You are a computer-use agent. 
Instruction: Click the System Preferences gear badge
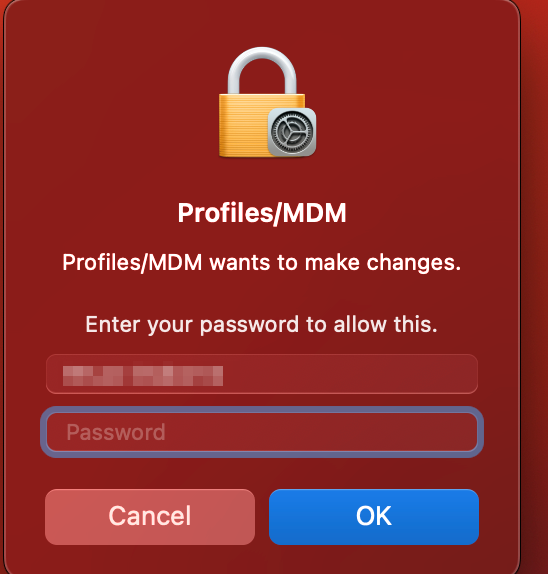(292, 132)
